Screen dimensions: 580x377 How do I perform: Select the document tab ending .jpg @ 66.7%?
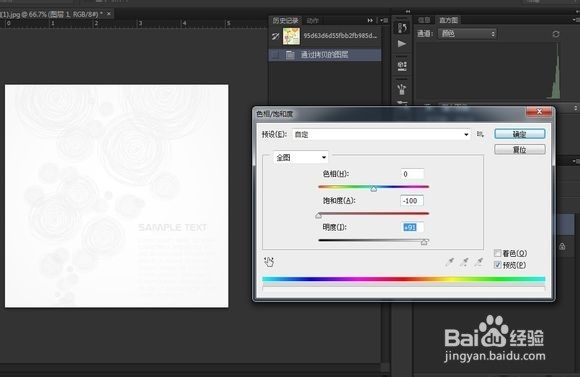coord(50,14)
